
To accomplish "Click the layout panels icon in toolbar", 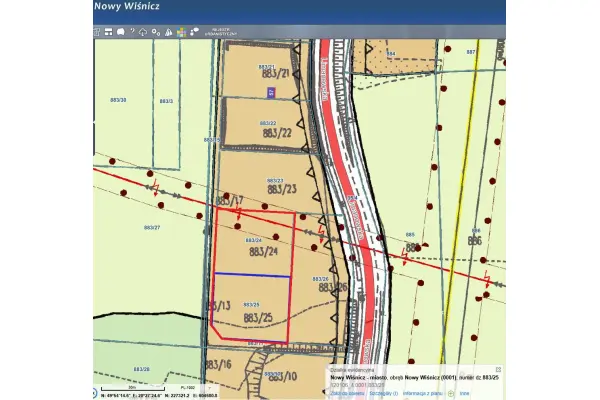I will (109, 32).
